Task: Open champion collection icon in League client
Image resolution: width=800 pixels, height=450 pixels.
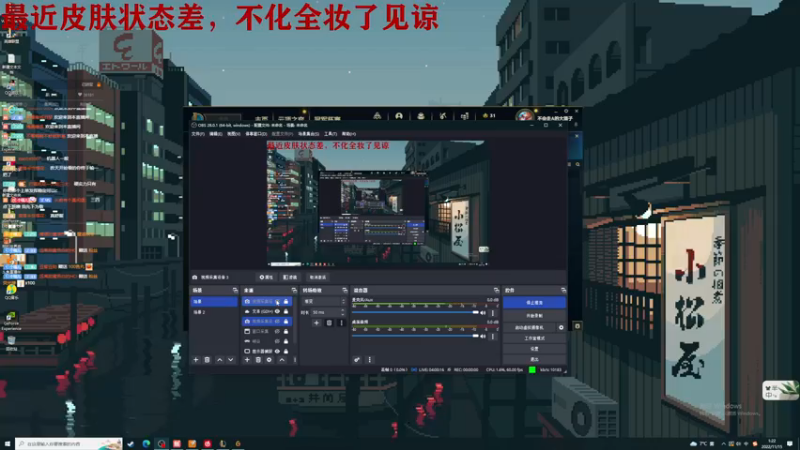Action: [421, 116]
